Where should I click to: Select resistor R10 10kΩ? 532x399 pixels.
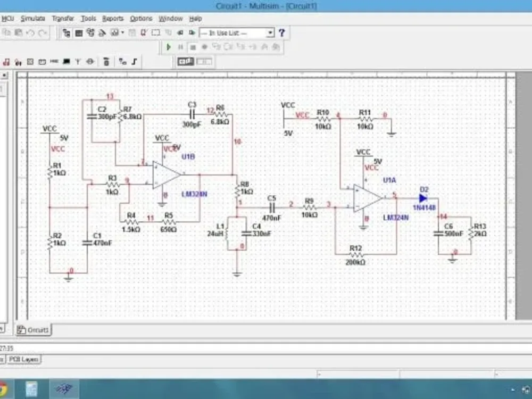[323, 119]
